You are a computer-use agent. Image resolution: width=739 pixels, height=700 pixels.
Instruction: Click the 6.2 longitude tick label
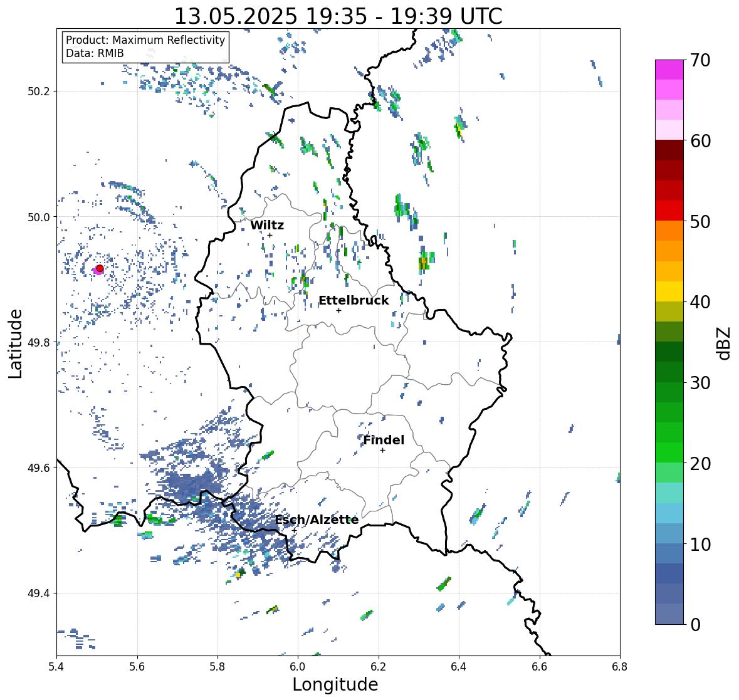[379, 667]
